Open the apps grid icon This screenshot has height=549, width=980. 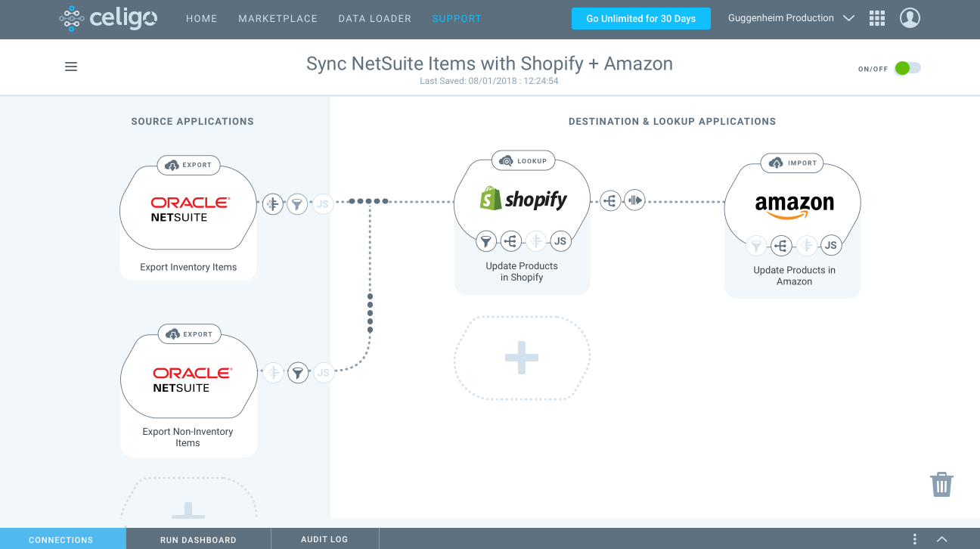pos(877,19)
